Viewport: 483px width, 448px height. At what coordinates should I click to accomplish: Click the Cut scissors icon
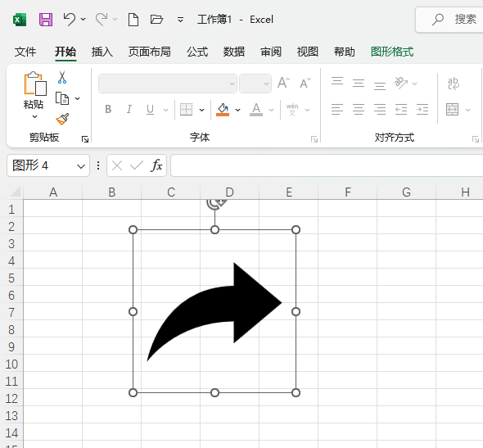coord(62,77)
